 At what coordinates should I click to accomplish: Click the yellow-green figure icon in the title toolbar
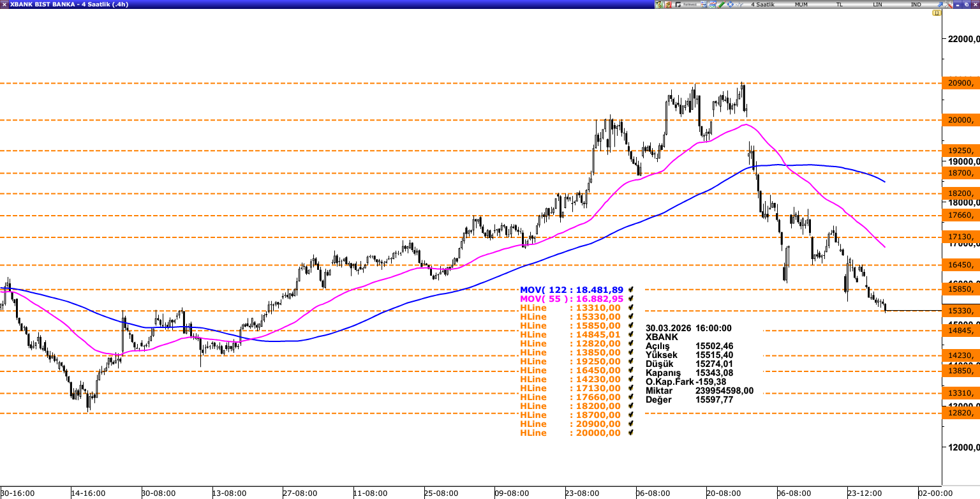tap(658, 4)
